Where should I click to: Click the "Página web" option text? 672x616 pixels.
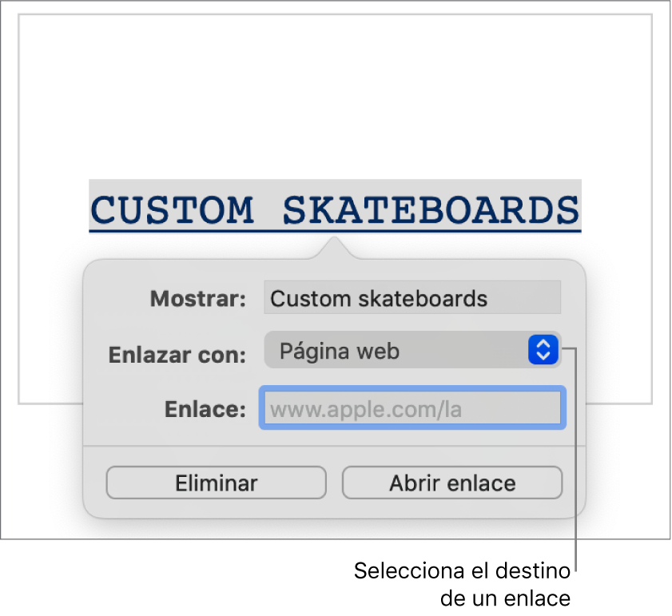tap(339, 351)
